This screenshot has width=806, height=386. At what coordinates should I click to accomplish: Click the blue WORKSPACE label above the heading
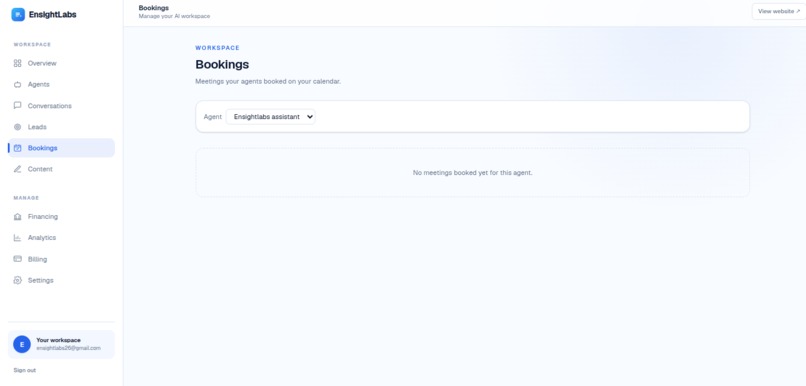(217, 48)
